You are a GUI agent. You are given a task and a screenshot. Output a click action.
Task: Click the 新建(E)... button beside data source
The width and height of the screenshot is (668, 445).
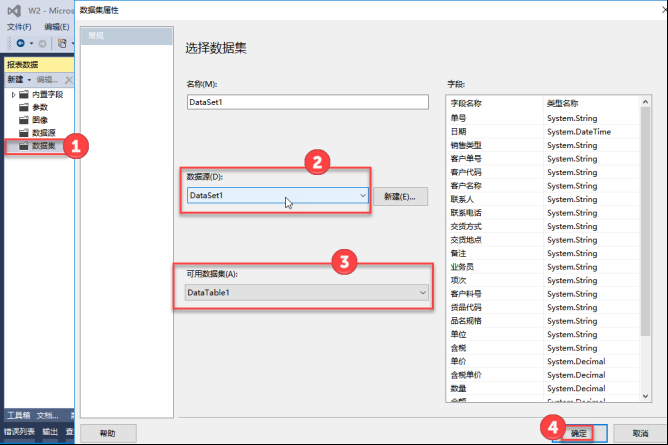coord(401,196)
